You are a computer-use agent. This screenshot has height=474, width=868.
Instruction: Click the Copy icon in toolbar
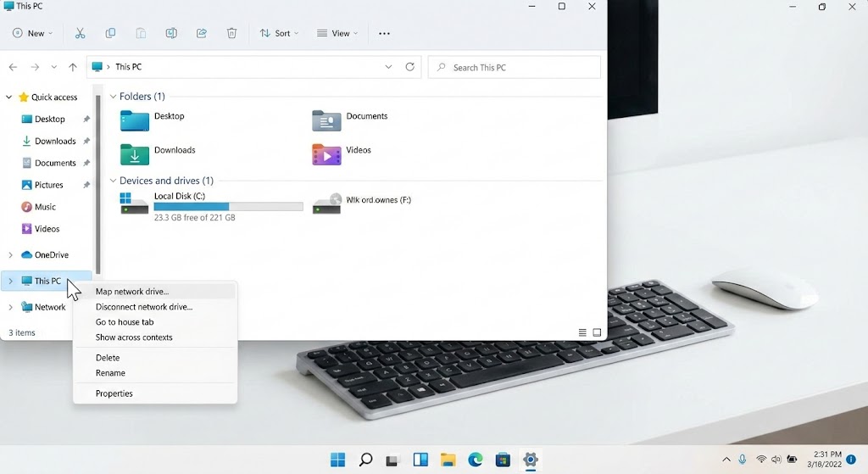click(x=110, y=33)
